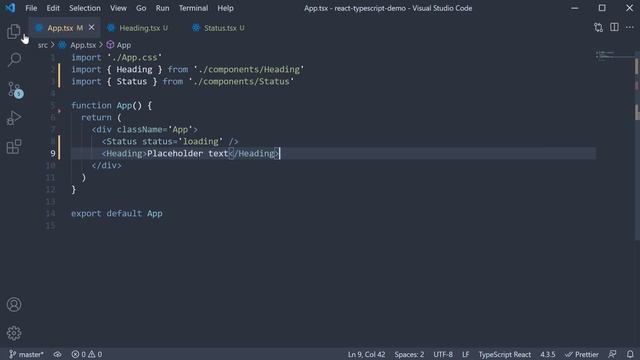Click the VS Code logo icon
The width and height of the screenshot is (640, 360).
(10, 8)
